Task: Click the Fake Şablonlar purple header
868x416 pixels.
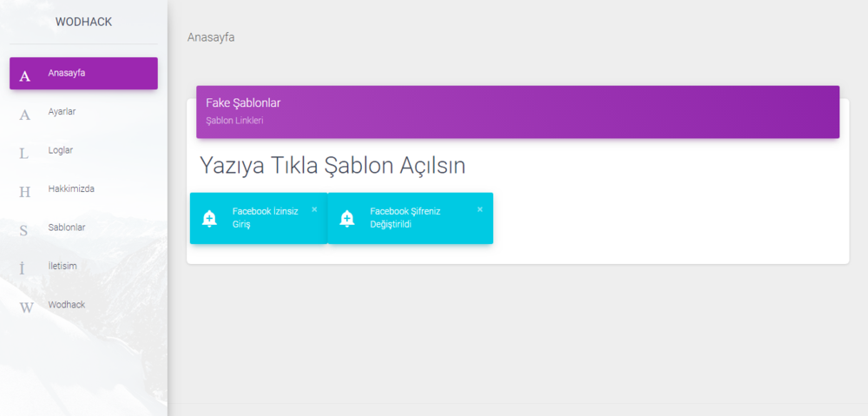Action: (x=517, y=112)
